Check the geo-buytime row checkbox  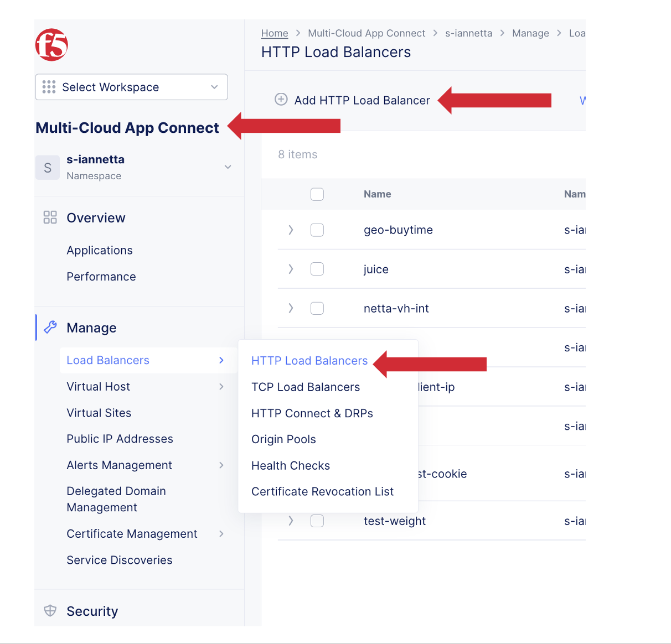click(317, 230)
